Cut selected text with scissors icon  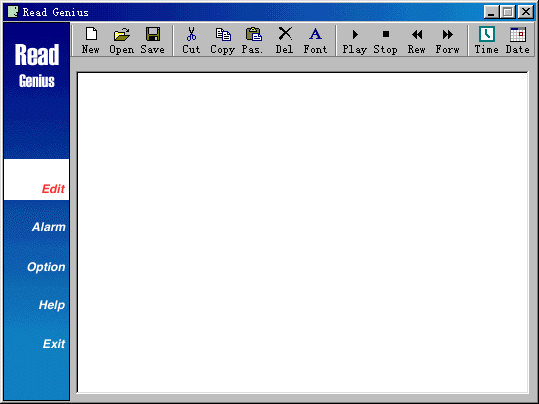click(191, 41)
